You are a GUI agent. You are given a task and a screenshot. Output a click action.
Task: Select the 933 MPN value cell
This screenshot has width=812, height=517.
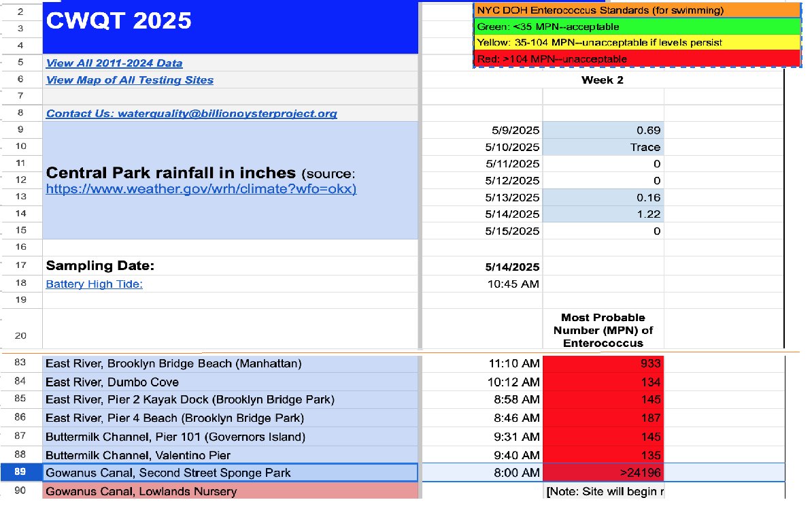click(603, 364)
